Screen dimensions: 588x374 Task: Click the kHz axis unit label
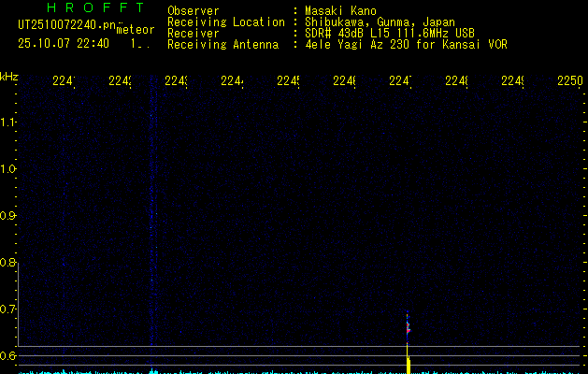point(9,75)
